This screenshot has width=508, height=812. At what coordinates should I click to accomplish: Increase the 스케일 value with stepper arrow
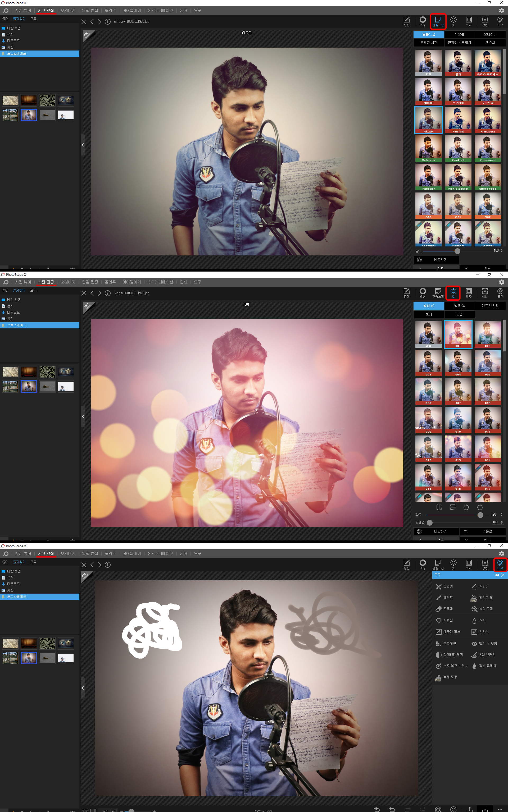click(x=502, y=521)
